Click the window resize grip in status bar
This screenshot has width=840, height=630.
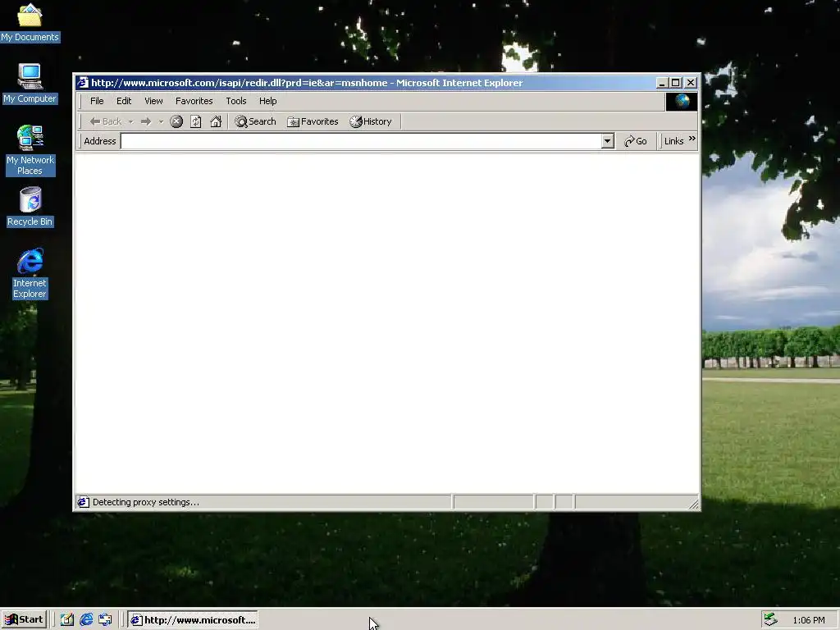694,504
